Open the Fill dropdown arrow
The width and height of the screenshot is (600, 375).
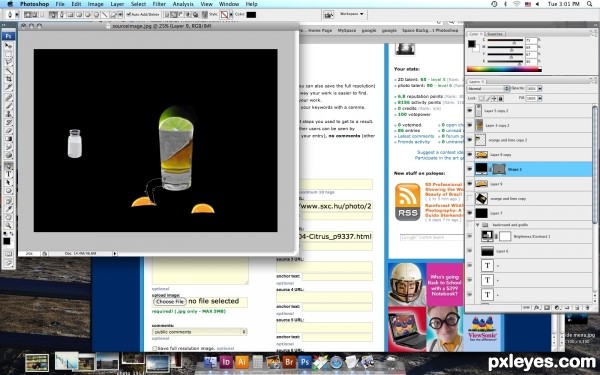click(540, 98)
